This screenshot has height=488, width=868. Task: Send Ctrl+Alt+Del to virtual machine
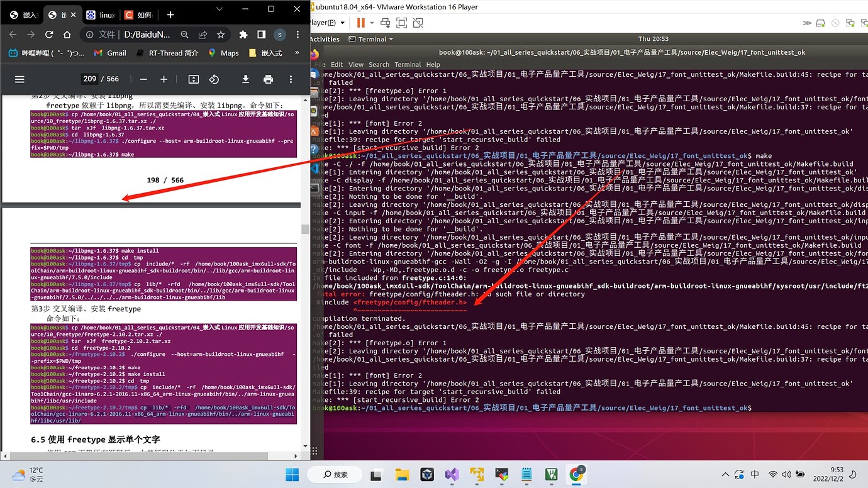[385, 23]
